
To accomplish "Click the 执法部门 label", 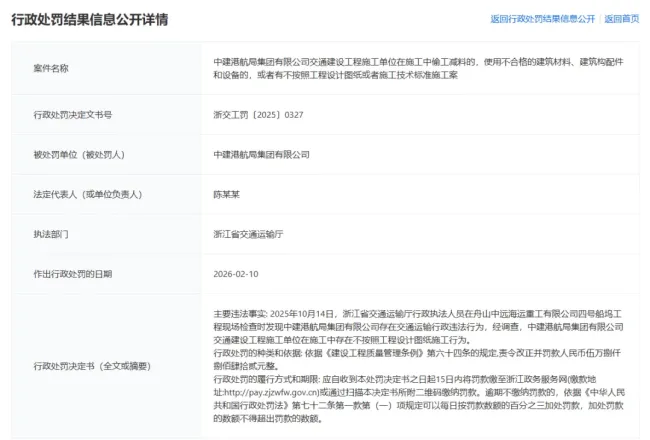I will [51, 234].
